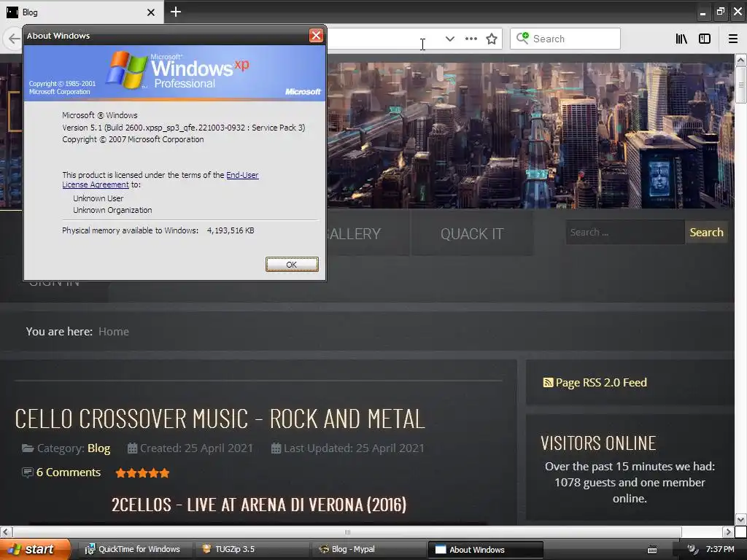Click the vertical scrollbar thumb
The width and height of the screenshot is (747, 560).
point(741,85)
